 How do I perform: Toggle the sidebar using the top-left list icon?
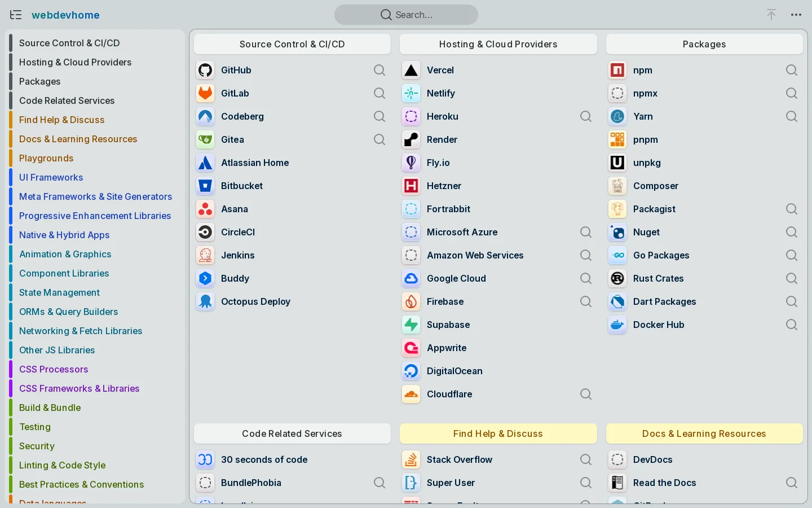pyautogui.click(x=16, y=15)
